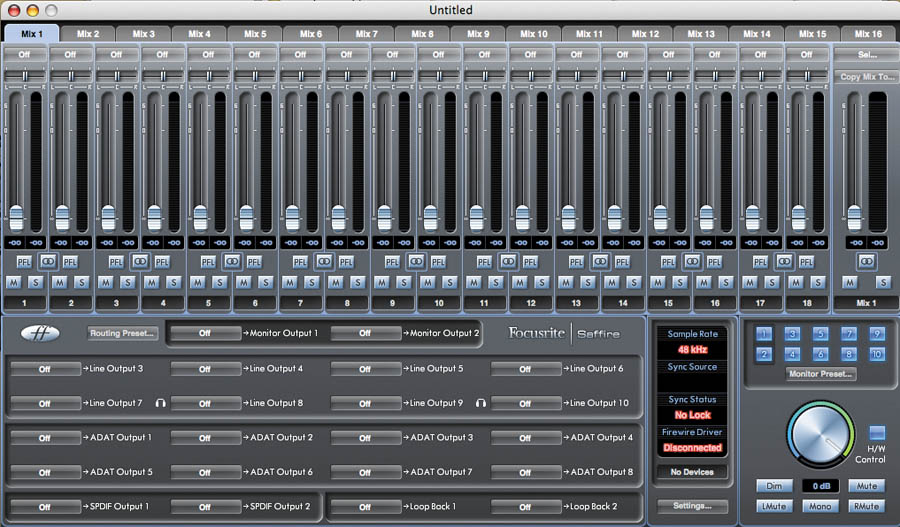Switch to the Mix 12 tab
Image resolution: width=900 pixels, height=527 pixels.
coord(645,34)
